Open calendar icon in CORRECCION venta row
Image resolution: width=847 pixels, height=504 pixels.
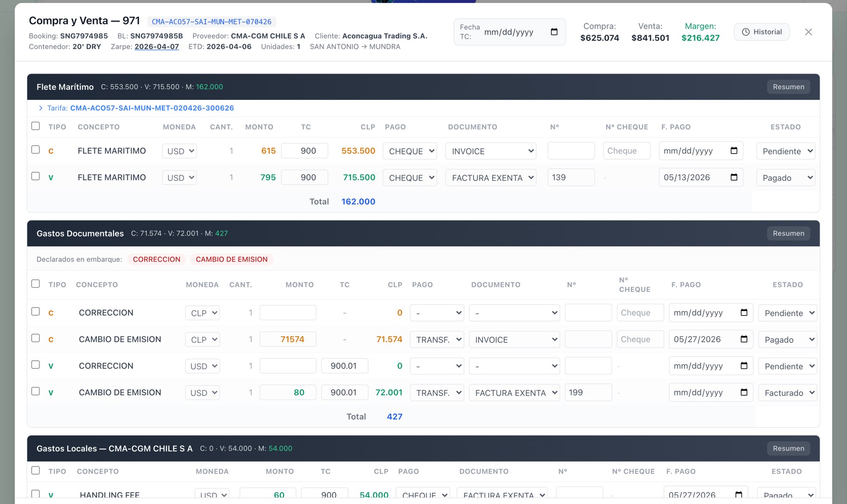point(744,365)
